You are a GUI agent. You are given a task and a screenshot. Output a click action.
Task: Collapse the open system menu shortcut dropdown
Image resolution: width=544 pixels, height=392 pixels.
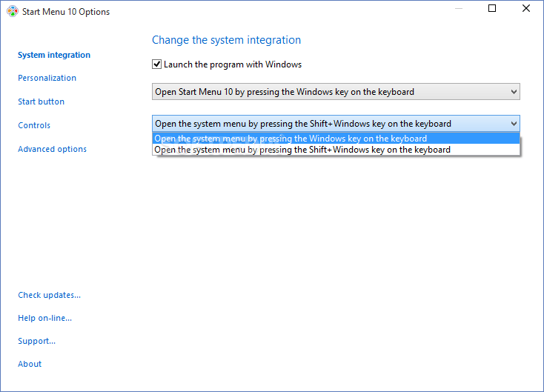click(x=336, y=124)
